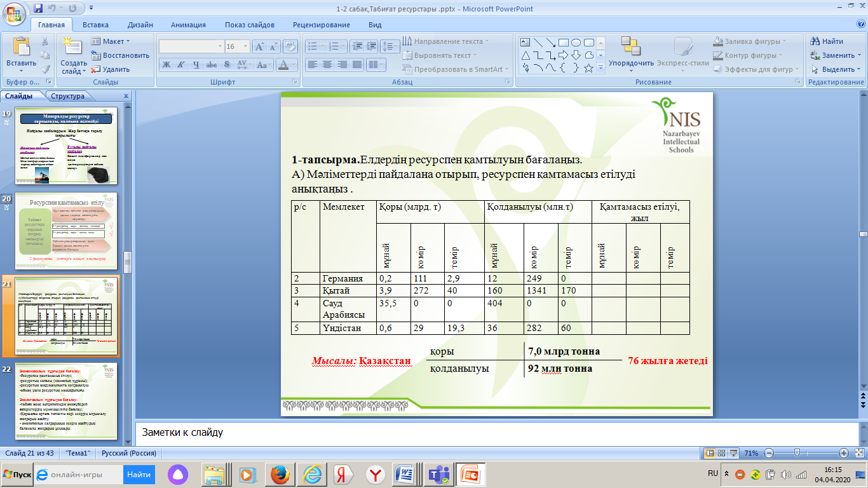Align text to the left
This screenshot has height=488, width=868.
tap(312, 65)
